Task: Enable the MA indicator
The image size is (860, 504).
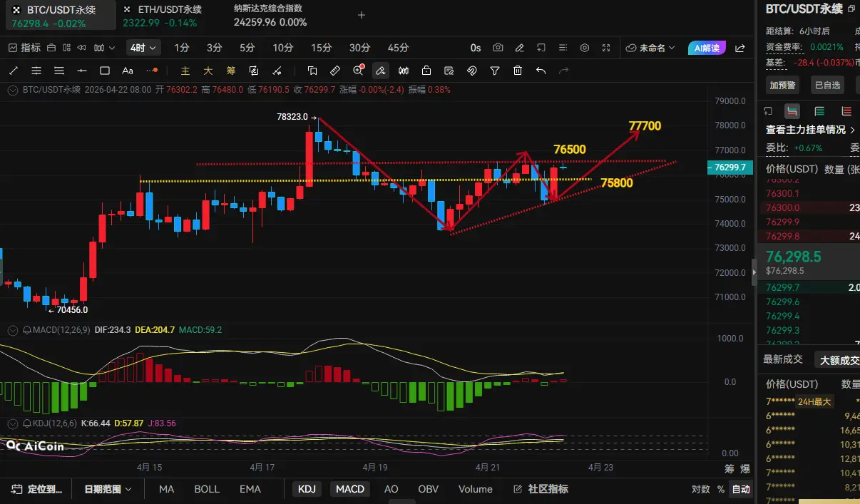Action: click(167, 489)
